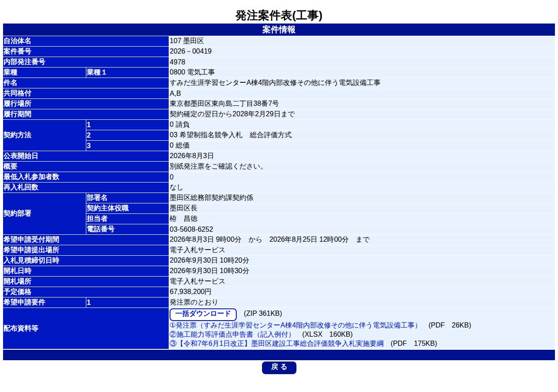Select 電子入札サービス in the 希望申請提出場所 row
The height and width of the screenshot is (392, 558).
(197, 250)
